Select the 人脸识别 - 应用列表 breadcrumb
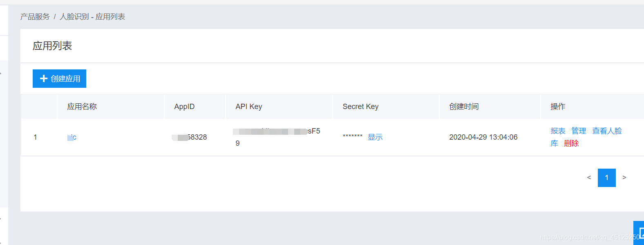 coord(92,17)
